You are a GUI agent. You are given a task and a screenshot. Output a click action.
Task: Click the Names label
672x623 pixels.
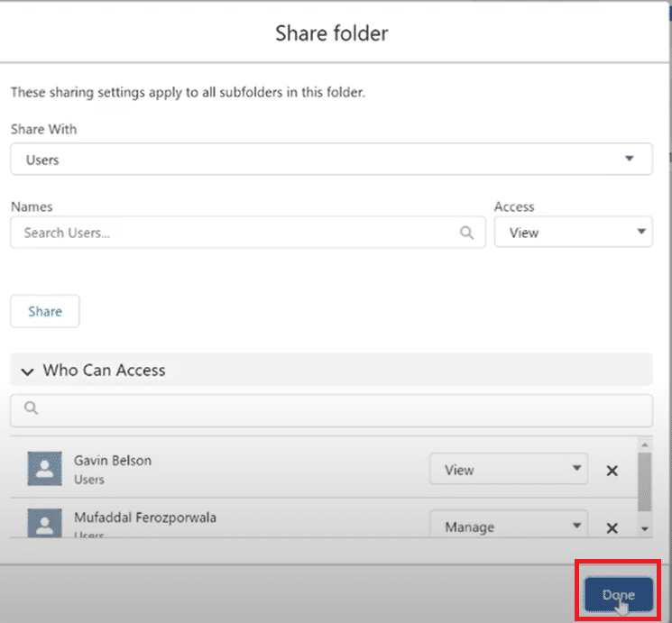click(32, 206)
